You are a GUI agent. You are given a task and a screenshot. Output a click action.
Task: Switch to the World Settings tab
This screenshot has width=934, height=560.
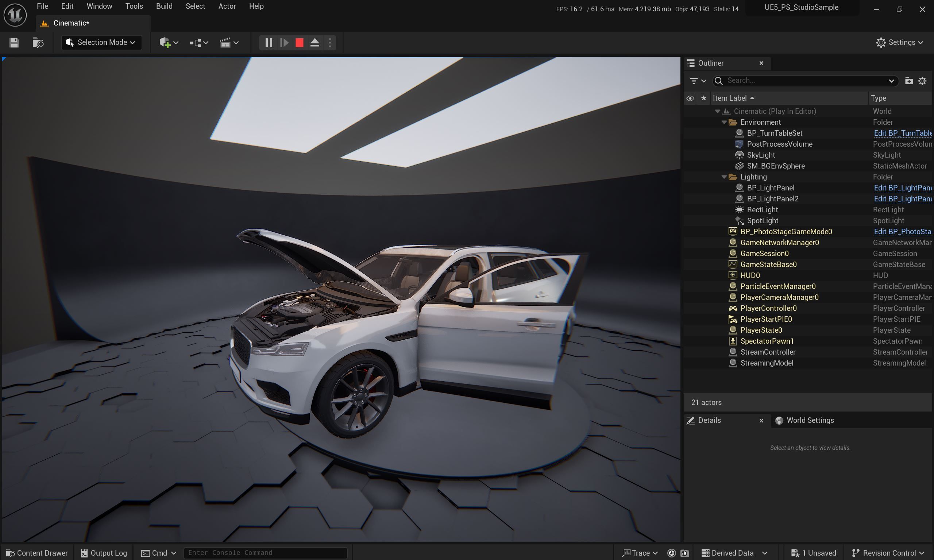point(810,420)
